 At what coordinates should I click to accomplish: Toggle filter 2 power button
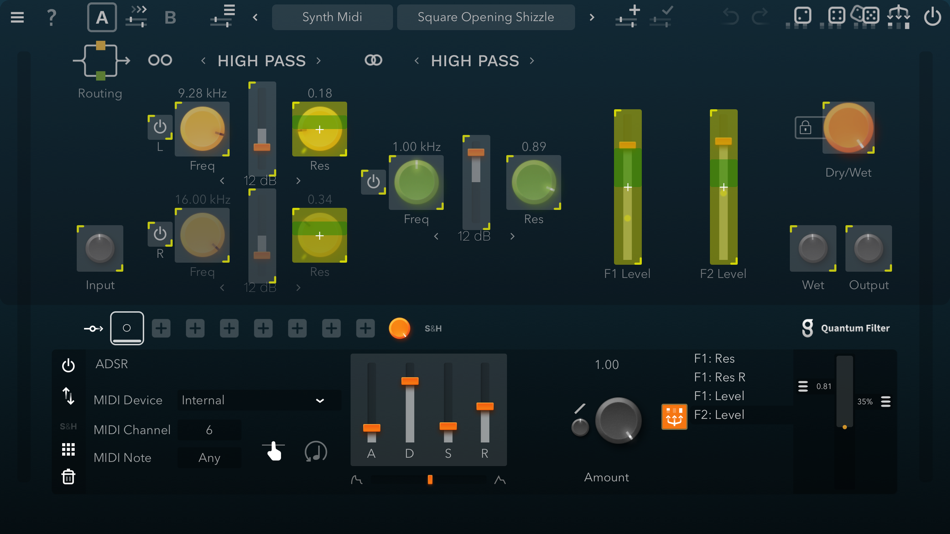[373, 182]
